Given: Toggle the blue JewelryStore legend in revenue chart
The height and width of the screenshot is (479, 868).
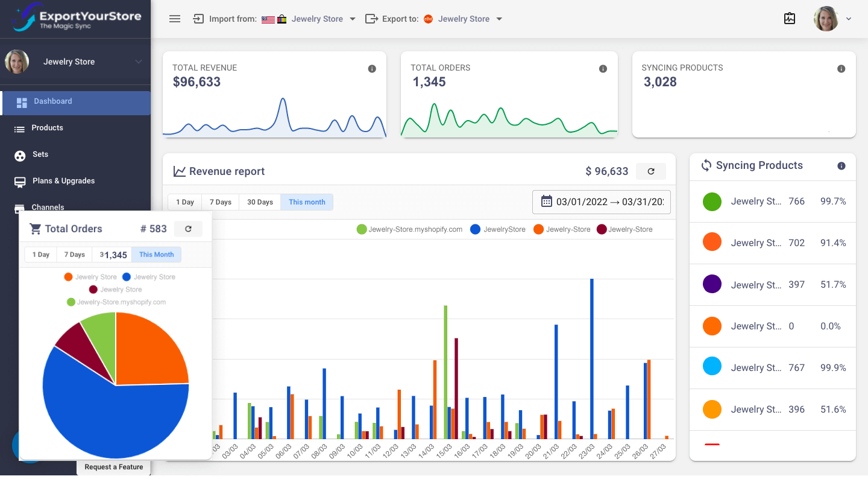Looking at the screenshot, I should 498,229.
